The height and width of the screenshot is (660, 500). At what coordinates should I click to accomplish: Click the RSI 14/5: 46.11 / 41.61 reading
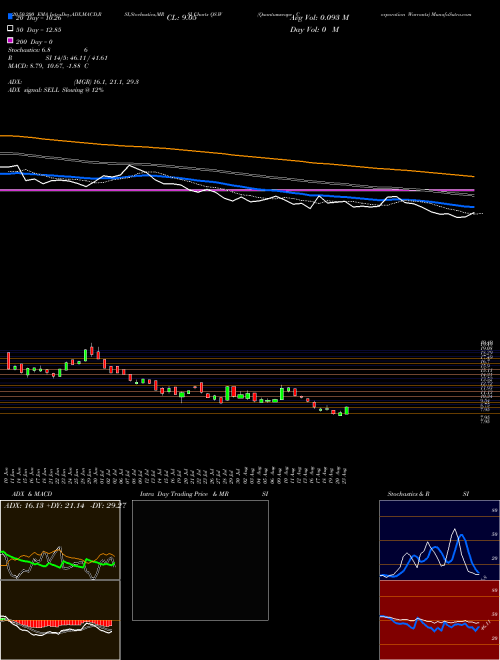point(58,58)
